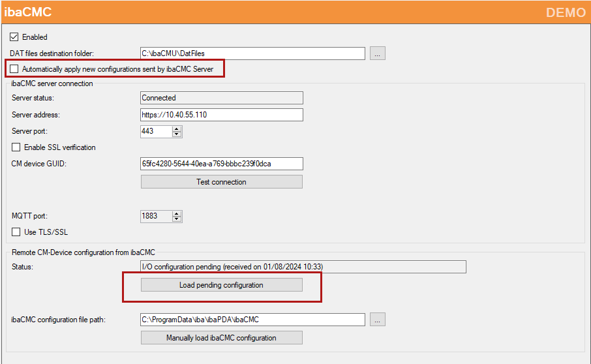The height and width of the screenshot is (364, 591).
Task: Increase the MQTT port value
Action: pyautogui.click(x=176, y=214)
